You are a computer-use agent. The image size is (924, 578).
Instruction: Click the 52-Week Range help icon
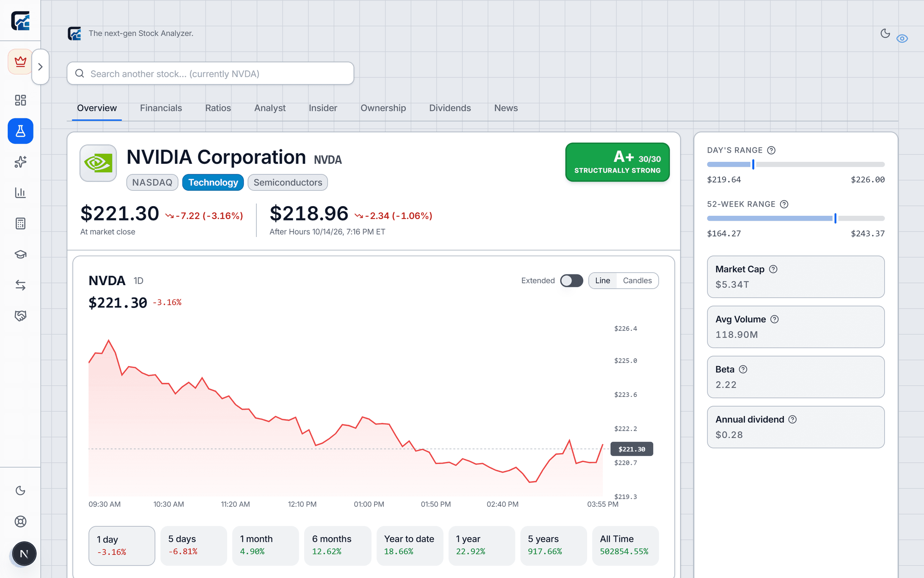point(784,204)
